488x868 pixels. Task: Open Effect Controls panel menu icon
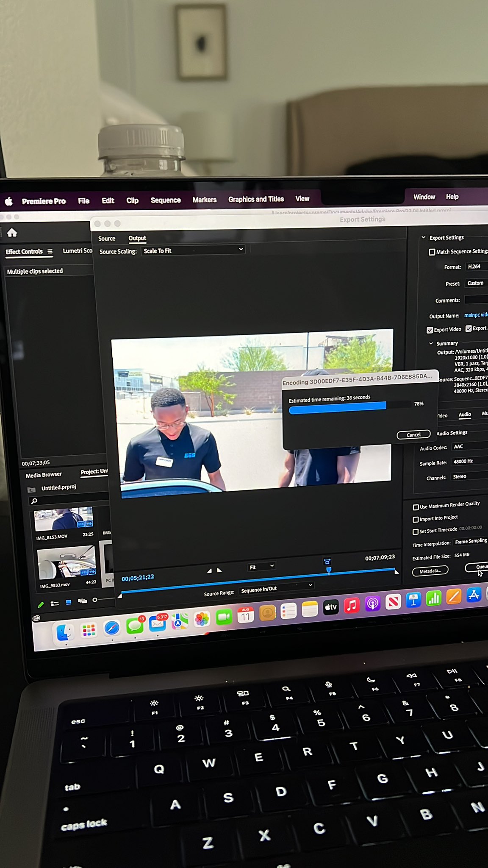[50, 251]
